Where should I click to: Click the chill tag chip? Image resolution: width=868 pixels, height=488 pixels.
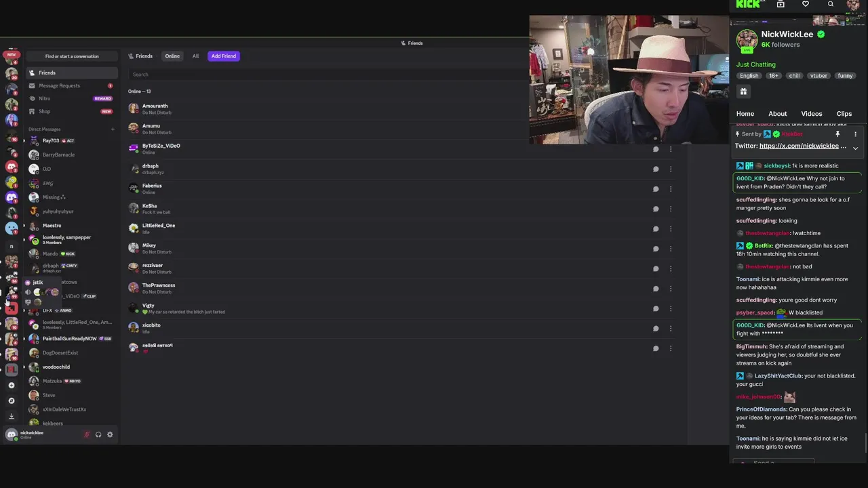click(794, 76)
